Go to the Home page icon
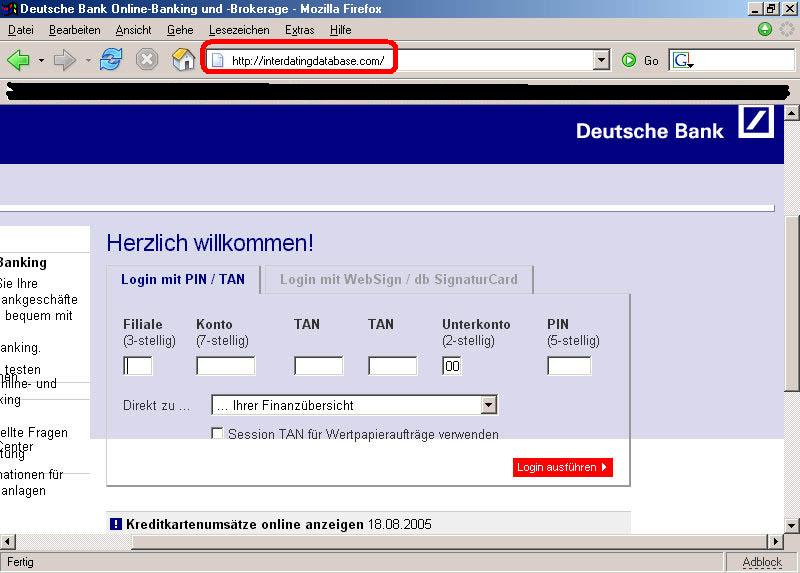800x573 pixels. [184, 59]
